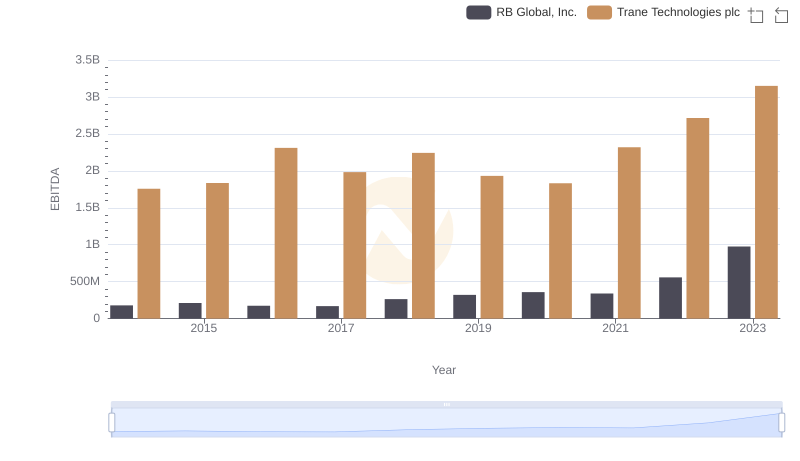Click the data zoom top move handle
800x461 pixels.
click(x=446, y=404)
